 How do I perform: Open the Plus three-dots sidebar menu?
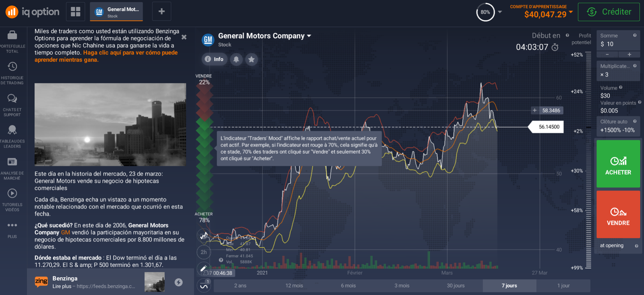(12, 230)
